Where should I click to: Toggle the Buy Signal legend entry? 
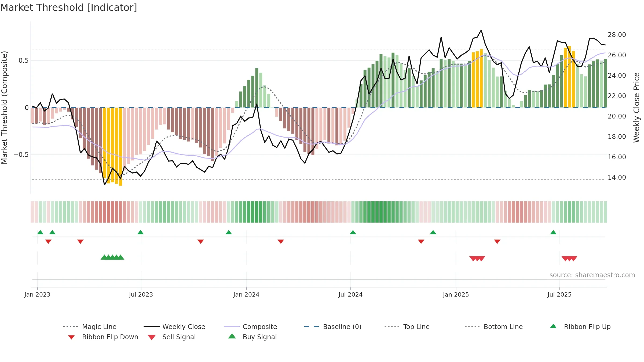pyautogui.click(x=252, y=337)
